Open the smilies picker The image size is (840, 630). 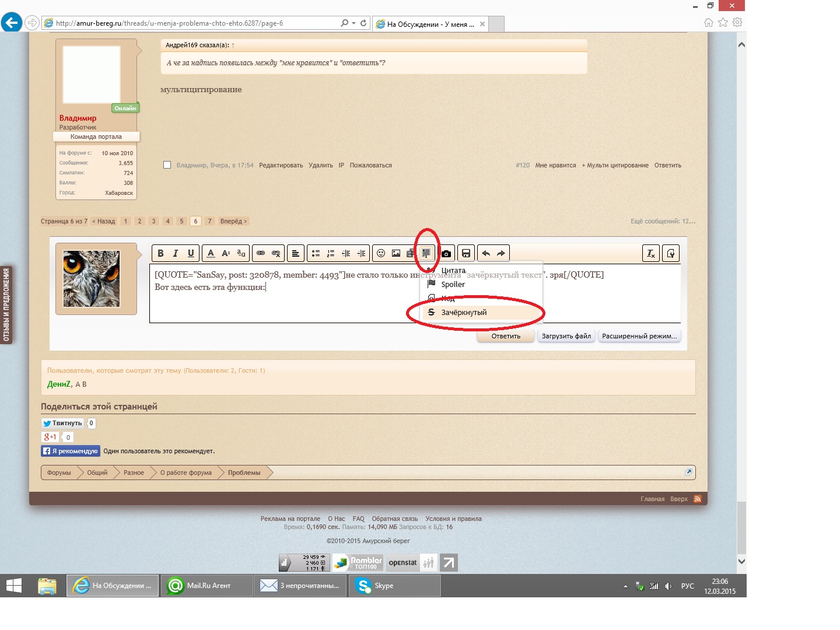[381, 253]
